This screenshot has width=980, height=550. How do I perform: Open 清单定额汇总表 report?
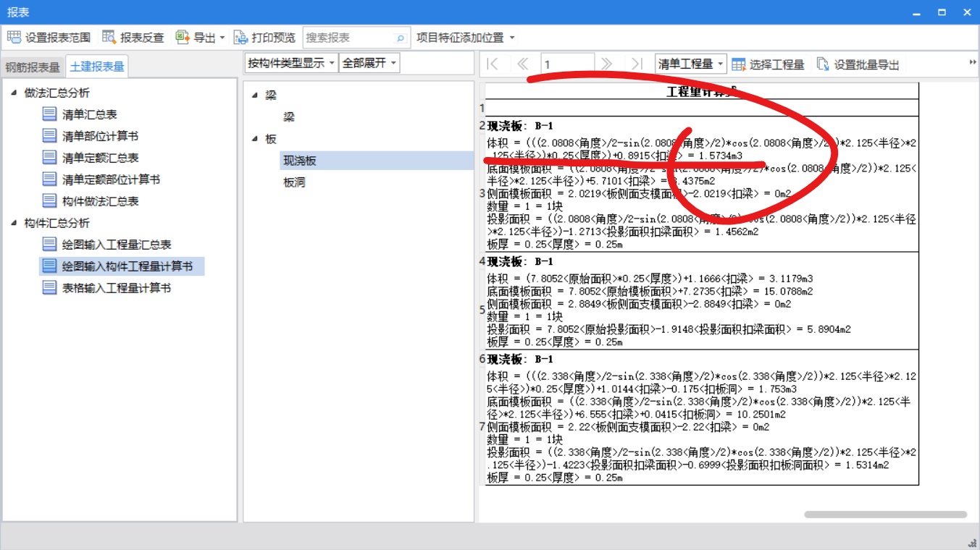pyautogui.click(x=101, y=158)
